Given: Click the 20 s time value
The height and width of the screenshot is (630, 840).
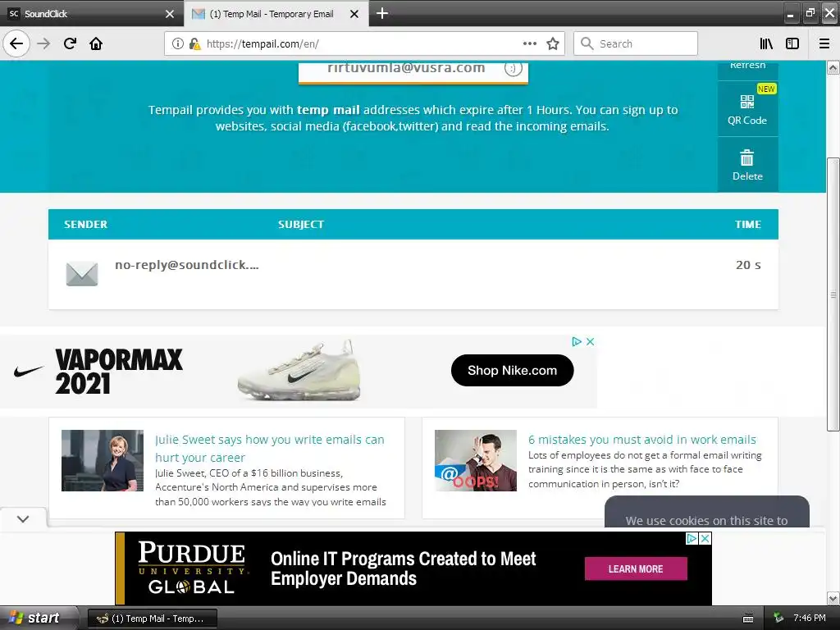Looking at the screenshot, I should coord(748,265).
